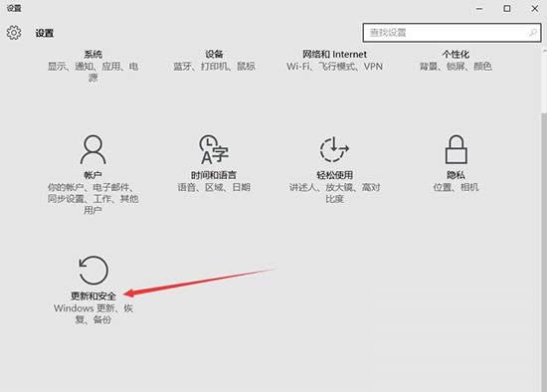
Task: Open the 时间和语言 clock-and-letter icon
Action: (214, 150)
